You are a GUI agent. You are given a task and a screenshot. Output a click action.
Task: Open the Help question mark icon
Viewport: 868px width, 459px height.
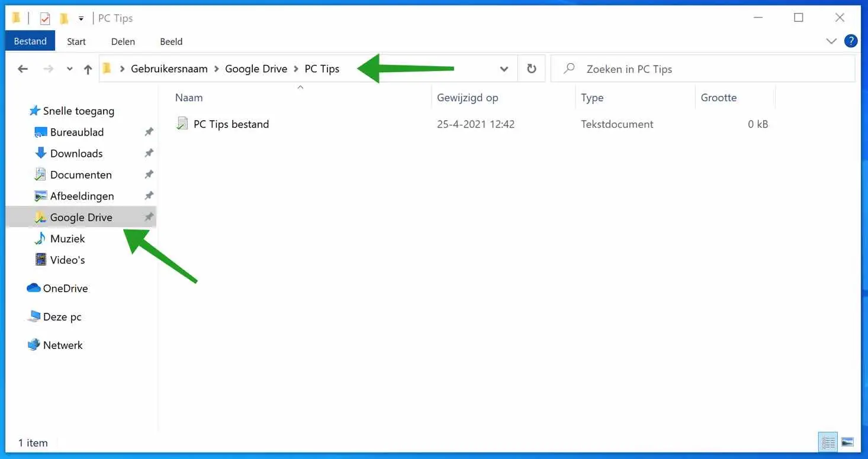(x=851, y=41)
